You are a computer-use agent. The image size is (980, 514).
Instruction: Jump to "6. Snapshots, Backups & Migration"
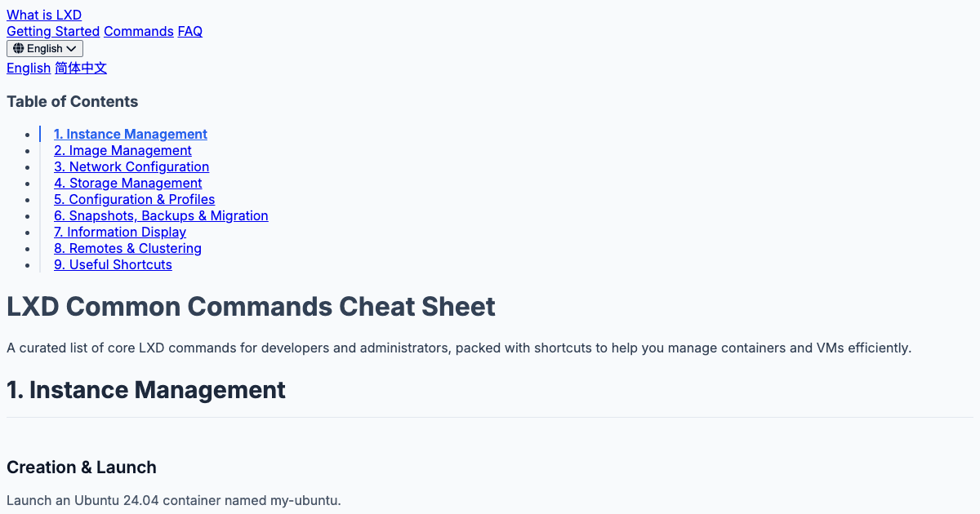pyautogui.click(x=161, y=215)
